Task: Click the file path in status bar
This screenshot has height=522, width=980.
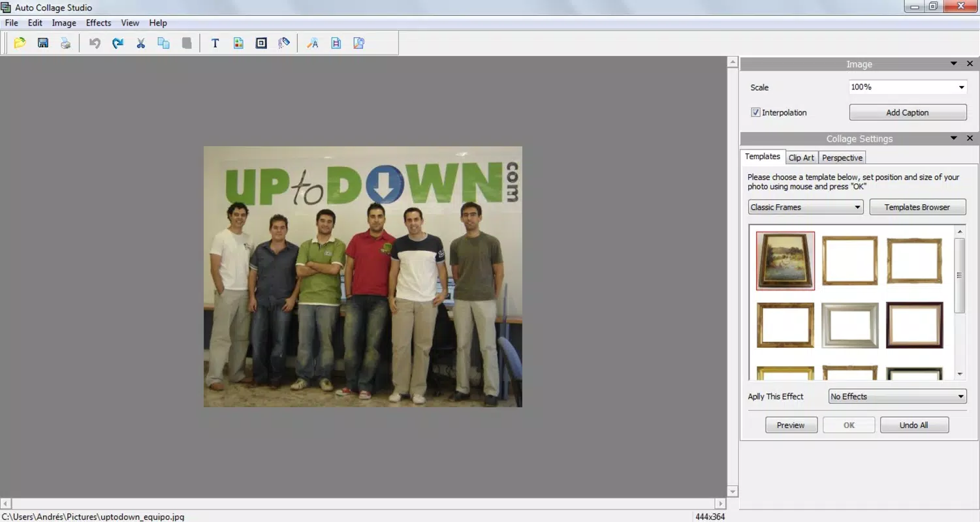Action: [93, 517]
